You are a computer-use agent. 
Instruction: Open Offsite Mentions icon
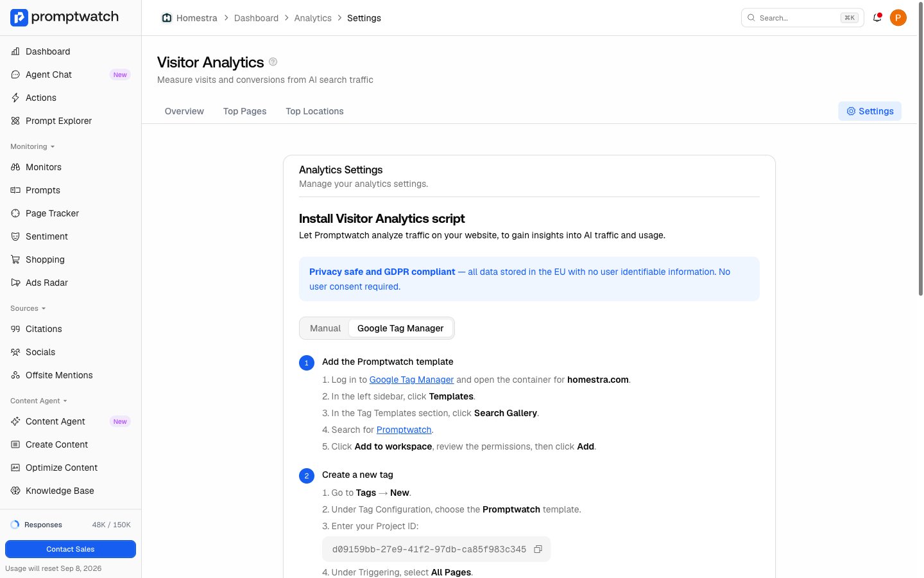pyautogui.click(x=15, y=375)
